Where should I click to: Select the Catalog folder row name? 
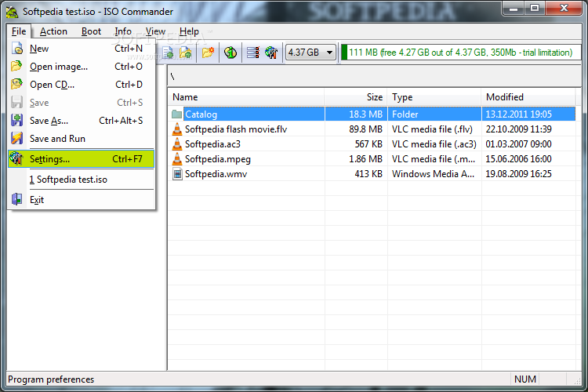click(x=201, y=114)
